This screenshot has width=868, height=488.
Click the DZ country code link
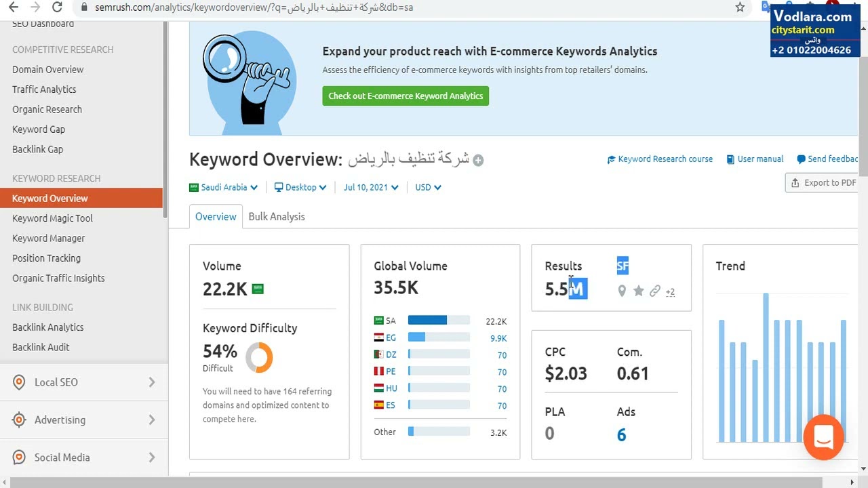391,355
